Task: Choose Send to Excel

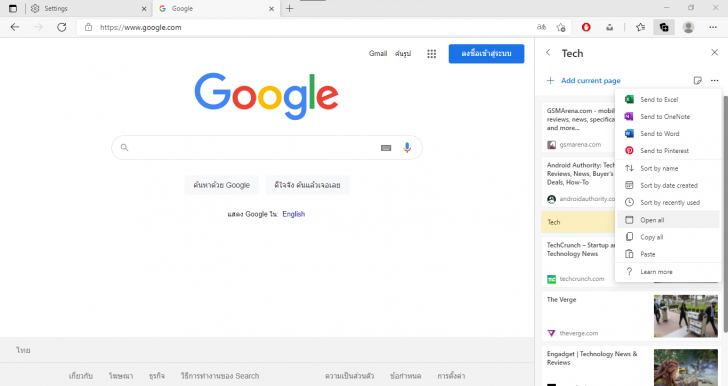Action: (x=668, y=99)
